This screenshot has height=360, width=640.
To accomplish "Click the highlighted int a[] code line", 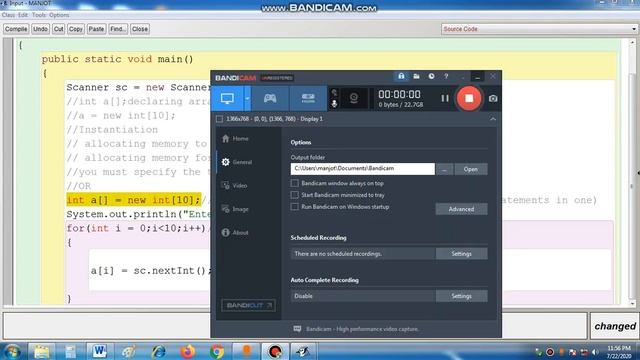I will click(134, 200).
